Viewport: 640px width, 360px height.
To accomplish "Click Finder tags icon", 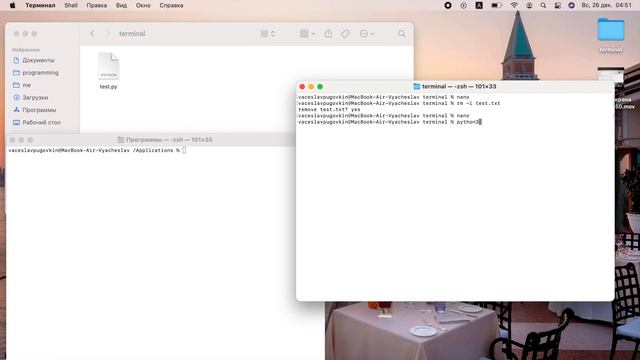I will 345,34.
